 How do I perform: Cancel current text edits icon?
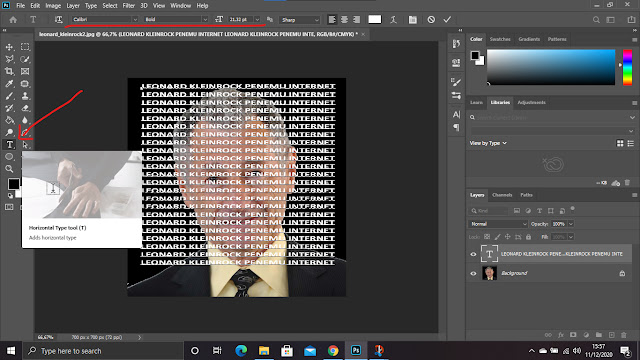431,20
